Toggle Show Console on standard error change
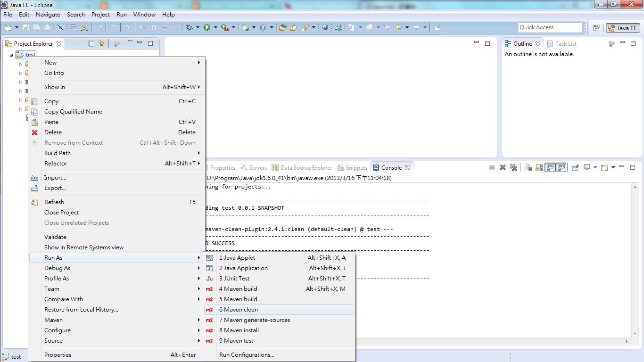644x362 pixels. point(561,167)
